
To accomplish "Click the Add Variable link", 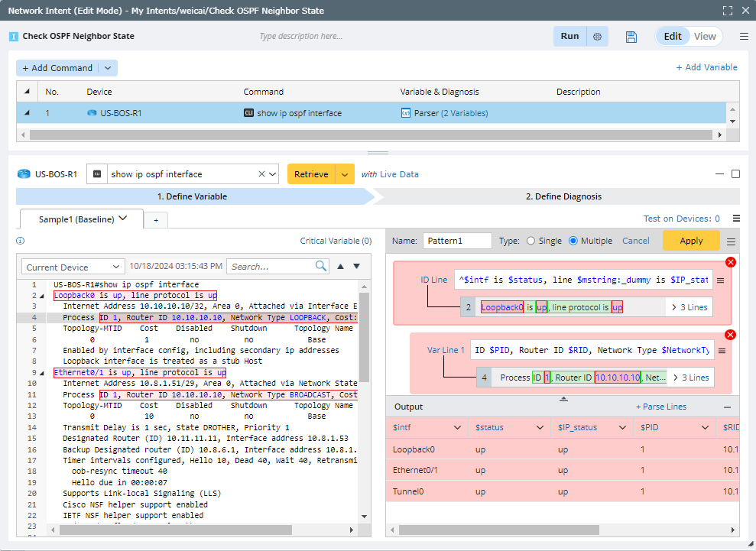I will [x=706, y=67].
